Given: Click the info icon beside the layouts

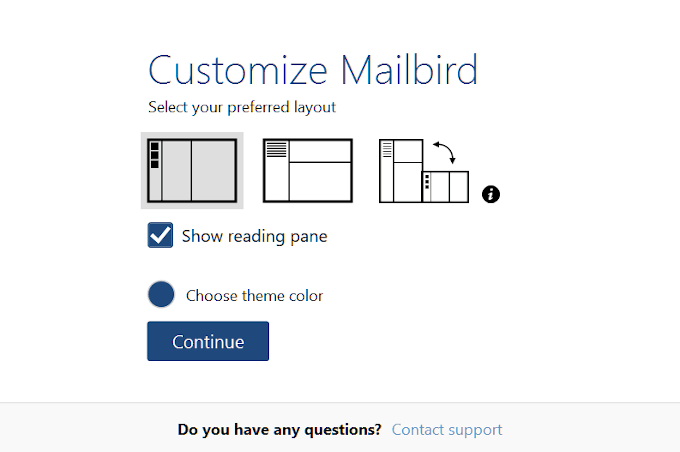Looking at the screenshot, I should [x=490, y=194].
